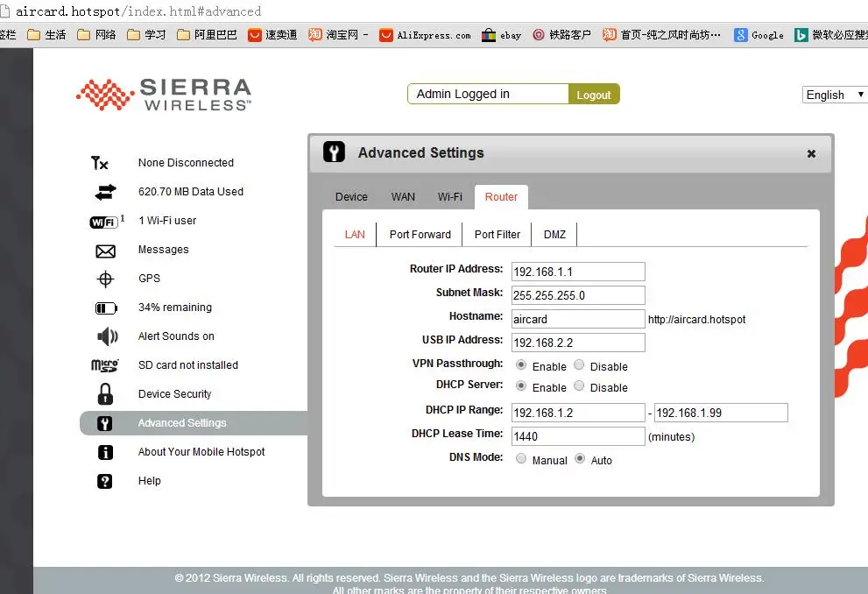The image size is (868, 594).
Task: Select Disable for VPN Passthrough
Action: [579, 364]
